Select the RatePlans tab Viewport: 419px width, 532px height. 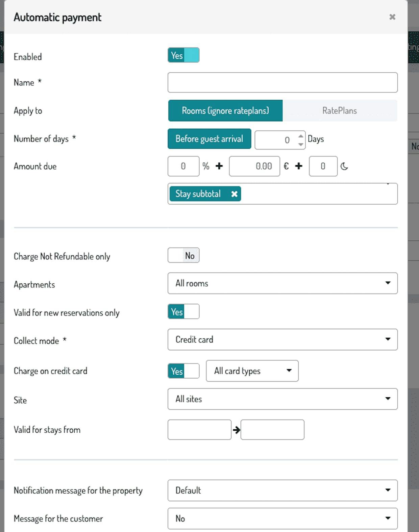pos(340,110)
